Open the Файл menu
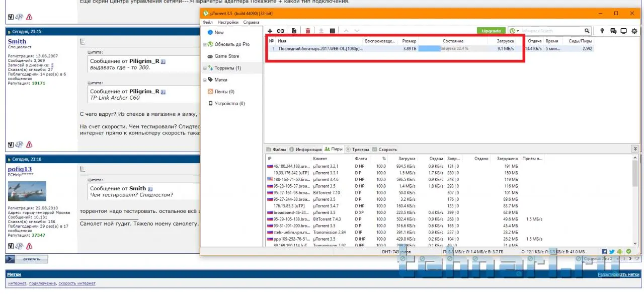Screen dimensions: 644x294 pos(208,22)
